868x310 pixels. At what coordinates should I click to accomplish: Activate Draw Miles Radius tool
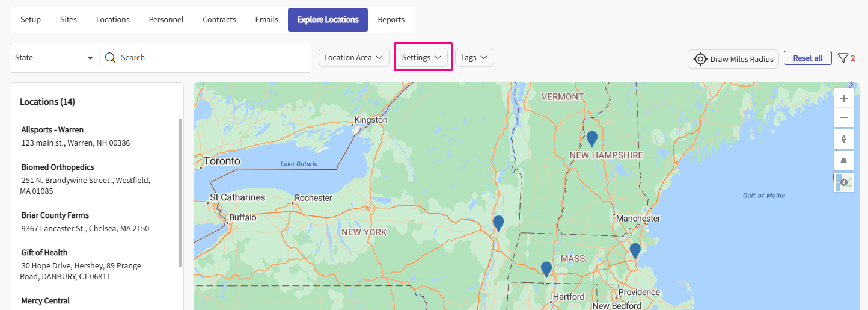tap(733, 59)
